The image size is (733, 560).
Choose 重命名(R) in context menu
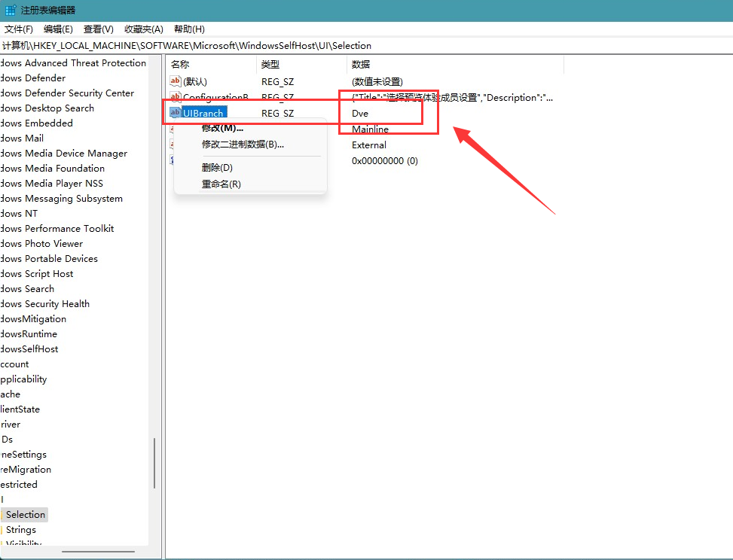point(221,184)
